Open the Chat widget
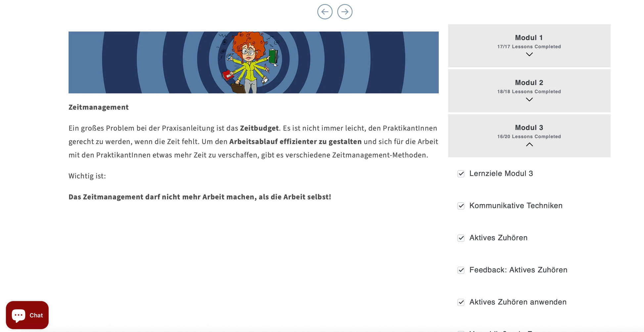This screenshot has height=332, width=644. tap(27, 315)
